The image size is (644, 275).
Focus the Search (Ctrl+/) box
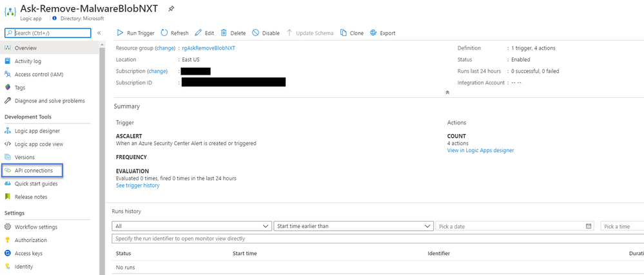point(48,33)
